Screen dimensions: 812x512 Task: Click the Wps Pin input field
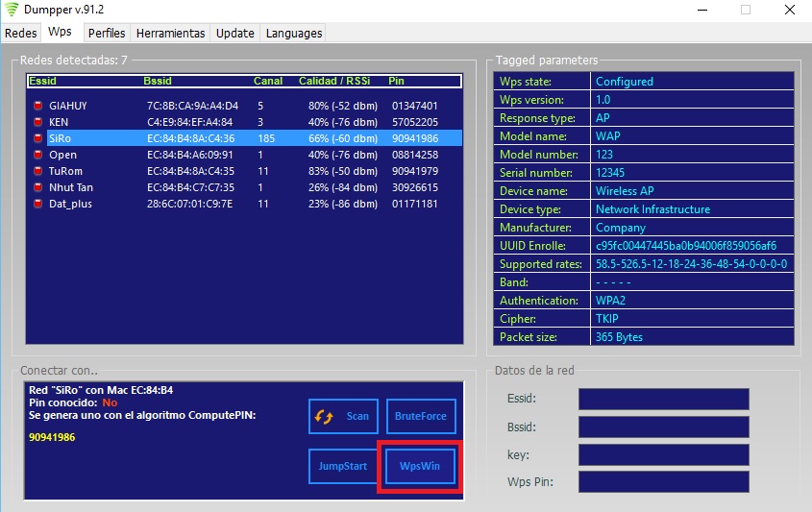tap(664, 482)
